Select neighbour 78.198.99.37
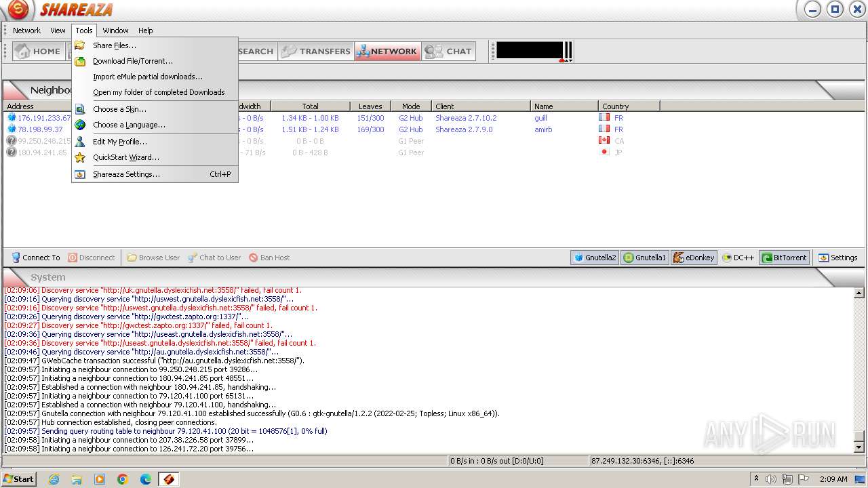The height and width of the screenshot is (488, 868). pyautogui.click(x=40, y=129)
